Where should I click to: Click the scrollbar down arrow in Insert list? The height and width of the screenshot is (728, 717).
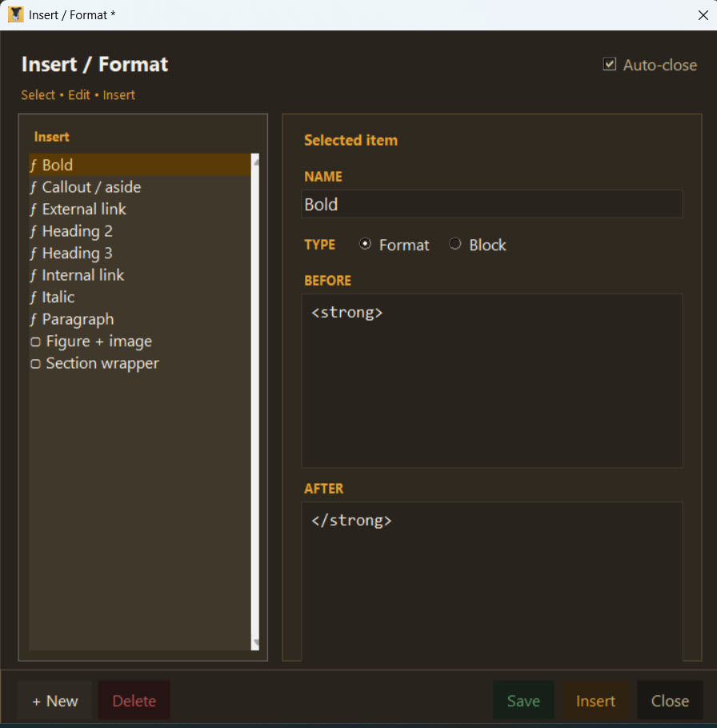click(x=255, y=644)
